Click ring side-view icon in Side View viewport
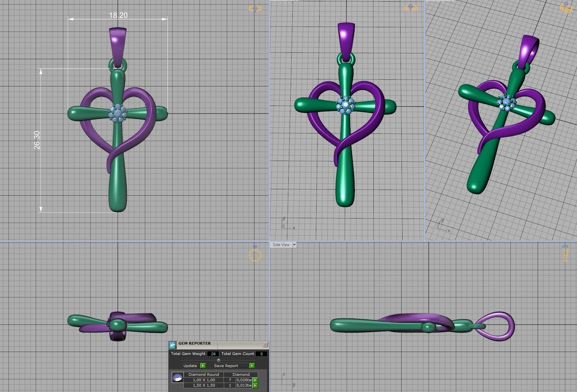Image resolution: width=577 pixels, height=392 pixels. (566, 253)
